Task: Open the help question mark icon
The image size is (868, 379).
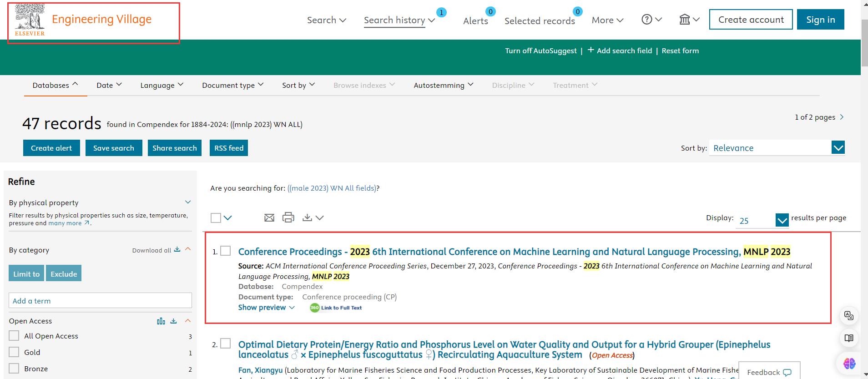Action: point(647,20)
